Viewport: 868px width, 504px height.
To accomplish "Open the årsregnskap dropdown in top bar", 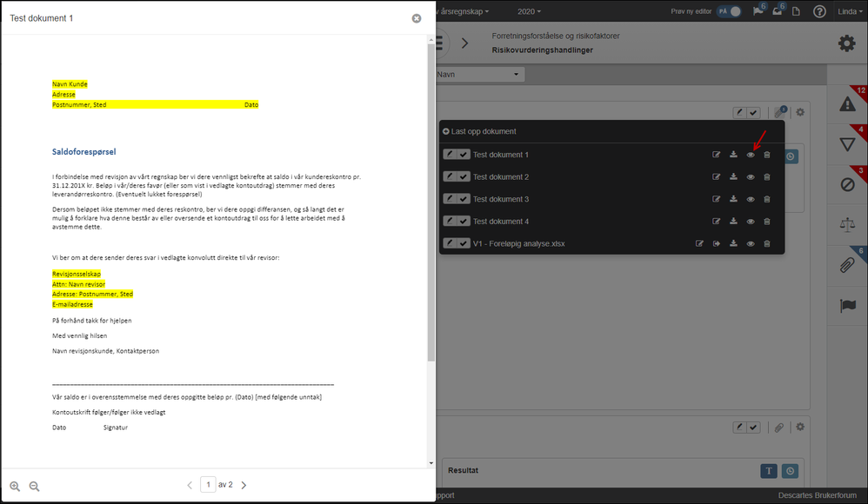I will 463,11.
